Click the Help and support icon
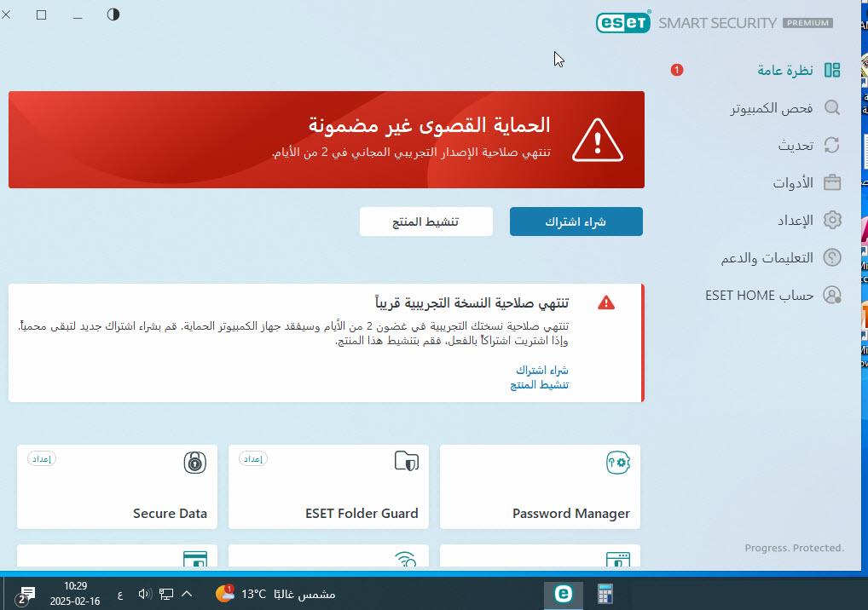 click(832, 257)
